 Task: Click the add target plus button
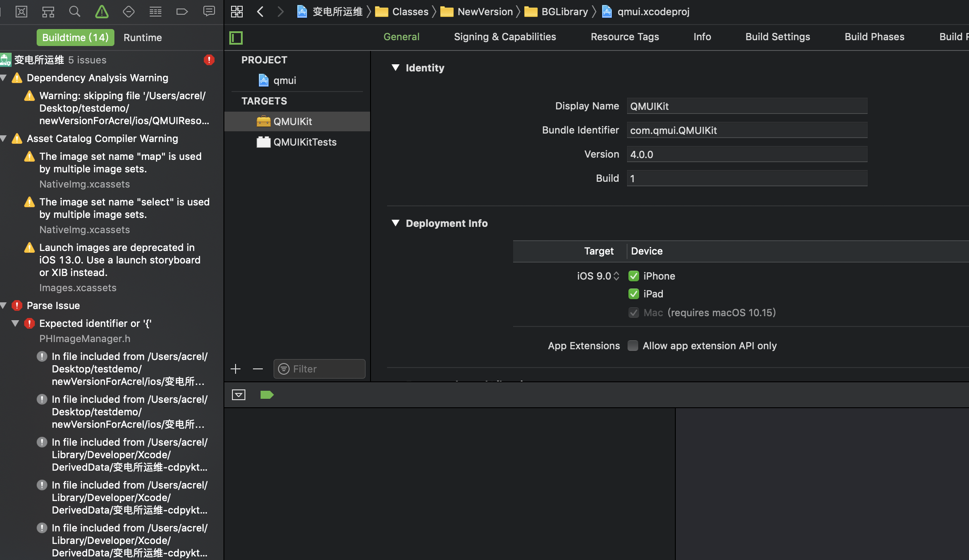(x=236, y=369)
